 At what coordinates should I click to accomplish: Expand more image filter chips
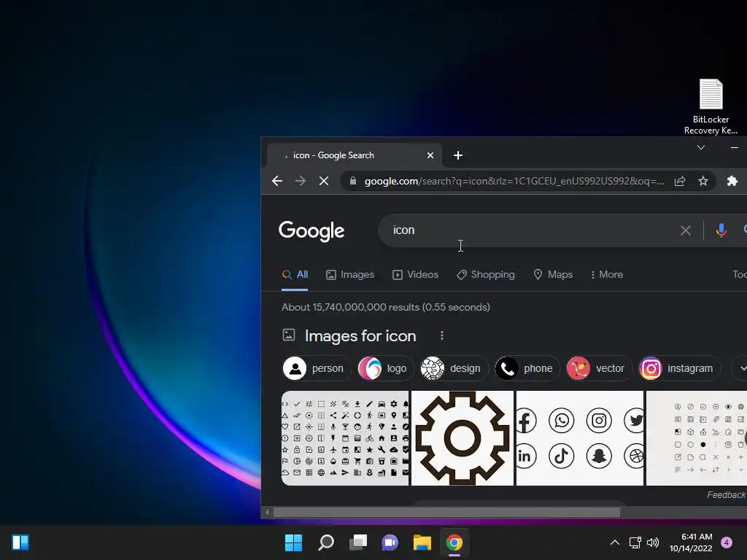(x=741, y=368)
